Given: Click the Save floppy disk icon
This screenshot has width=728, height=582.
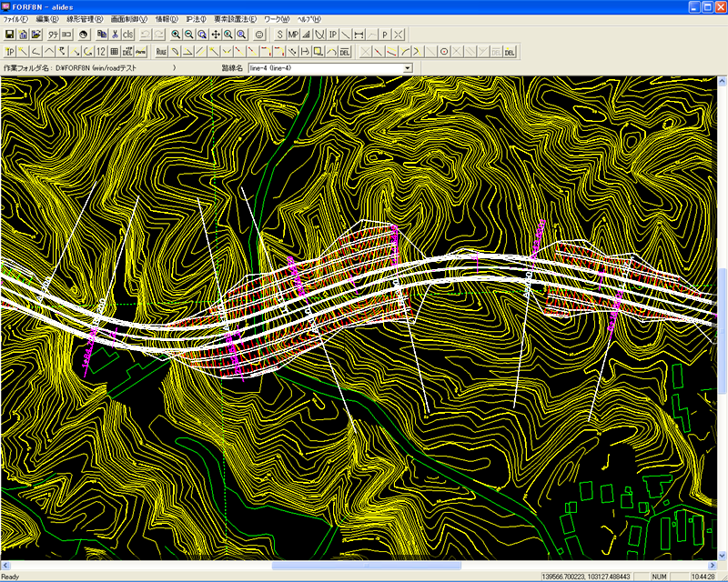Looking at the screenshot, I should [9, 34].
